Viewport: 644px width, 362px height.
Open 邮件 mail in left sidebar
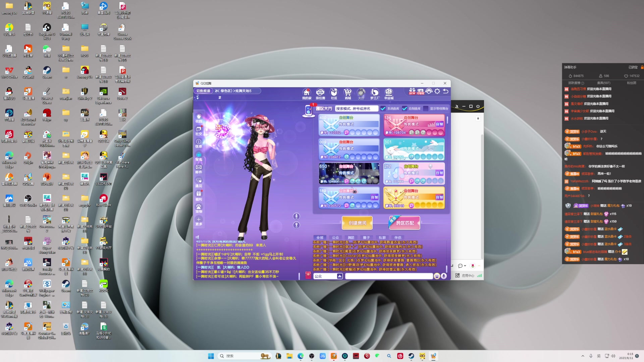199,169
